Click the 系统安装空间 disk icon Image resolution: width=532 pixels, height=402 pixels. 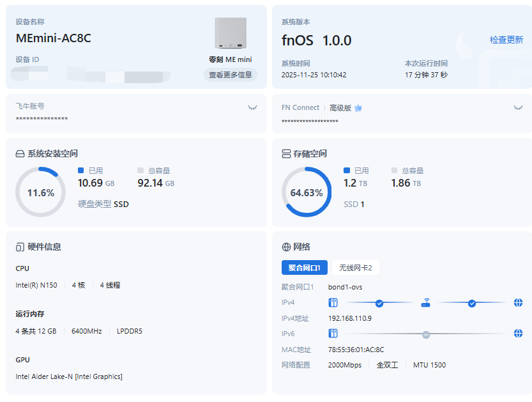coord(20,154)
